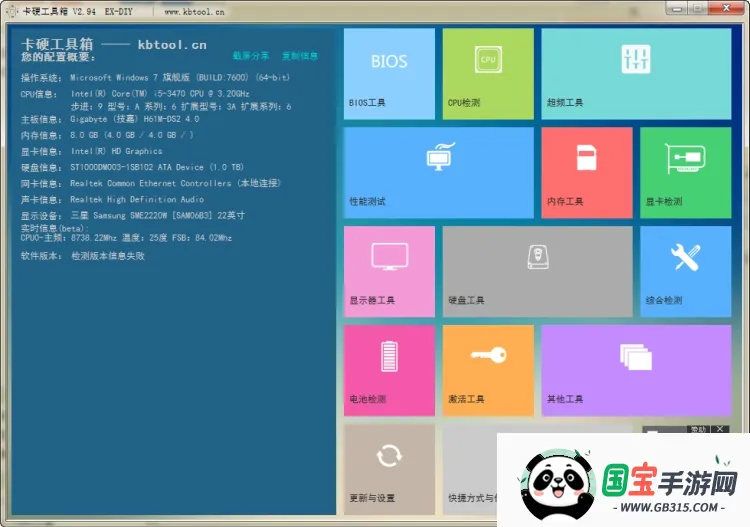Select the Realtek Ethernet Controllers line
This screenshot has height=527, width=750.
[151, 184]
